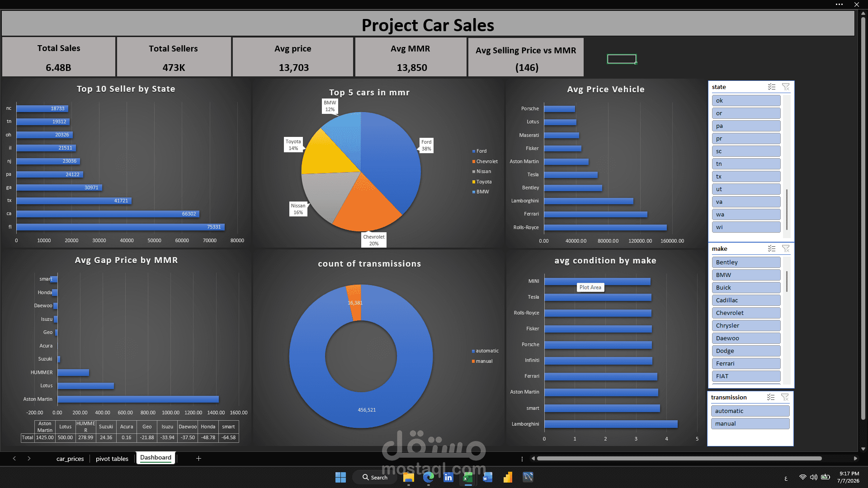Toggle multi-select in the make slicer
Image resolution: width=868 pixels, height=488 pixels.
(x=772, y=249)
